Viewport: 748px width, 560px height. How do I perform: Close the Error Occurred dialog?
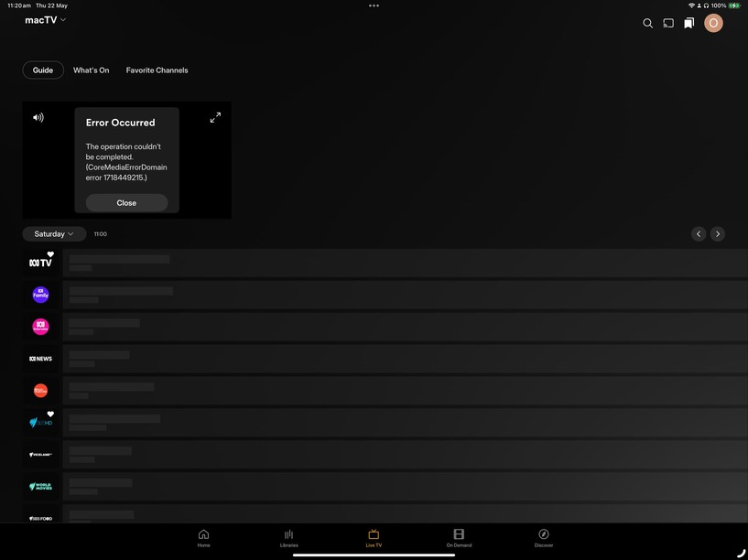(x=126, y=202)
